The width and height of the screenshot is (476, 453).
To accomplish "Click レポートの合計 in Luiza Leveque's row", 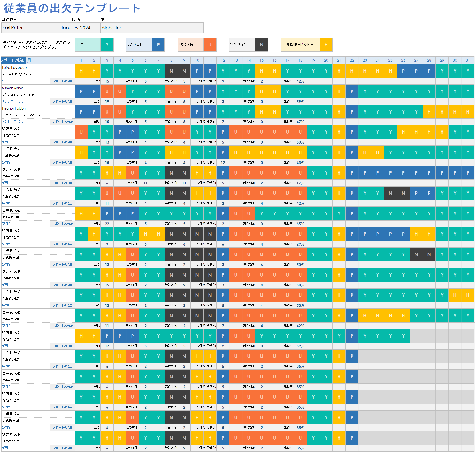I will [63, 81].
